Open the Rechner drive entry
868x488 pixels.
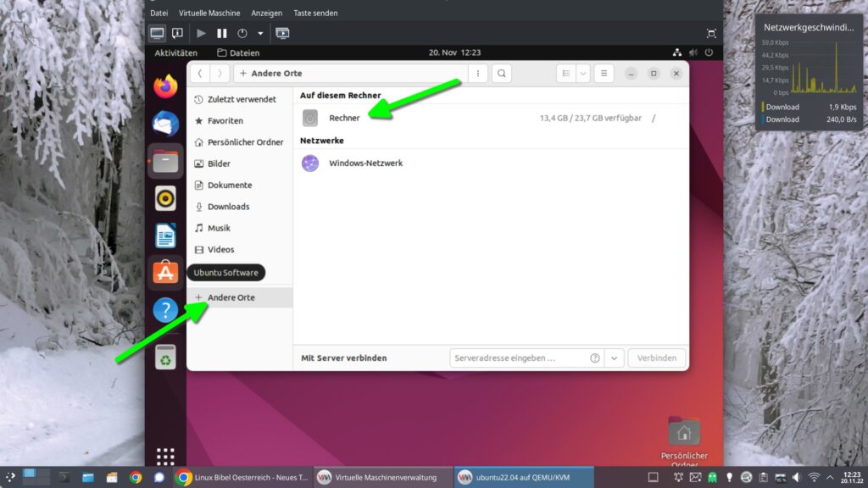(344, 118)
